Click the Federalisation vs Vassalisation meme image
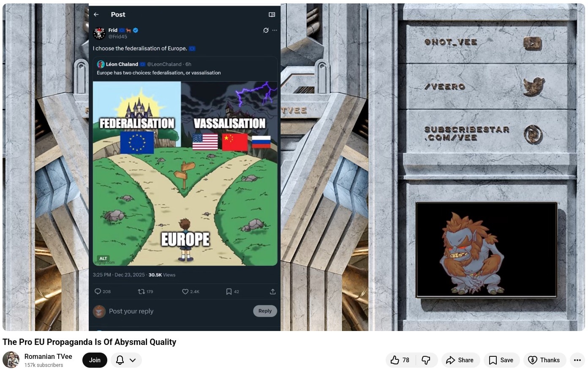Image resolution: width=588 pixels, height=369 pixels. pos(185,174)
